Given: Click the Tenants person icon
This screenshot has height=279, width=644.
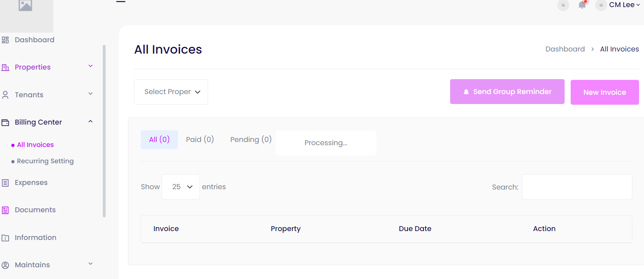Looking at the screenshot, I should click(x=5, y=95).
